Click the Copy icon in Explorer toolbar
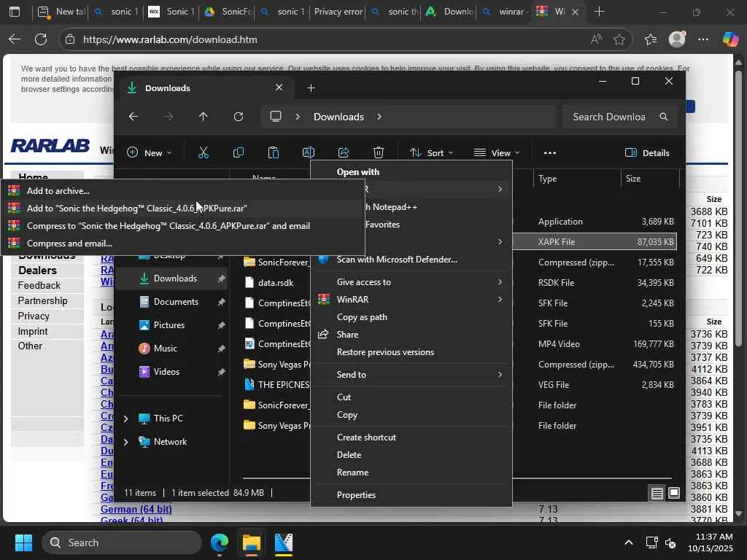The height and width of the screenshot is (560, 747). click(239, 152)
